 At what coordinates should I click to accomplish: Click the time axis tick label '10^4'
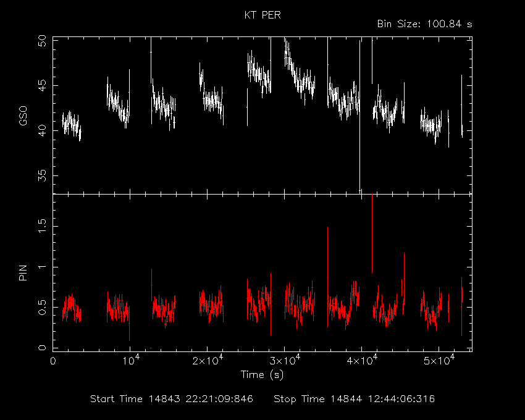(x=131, y=359)
